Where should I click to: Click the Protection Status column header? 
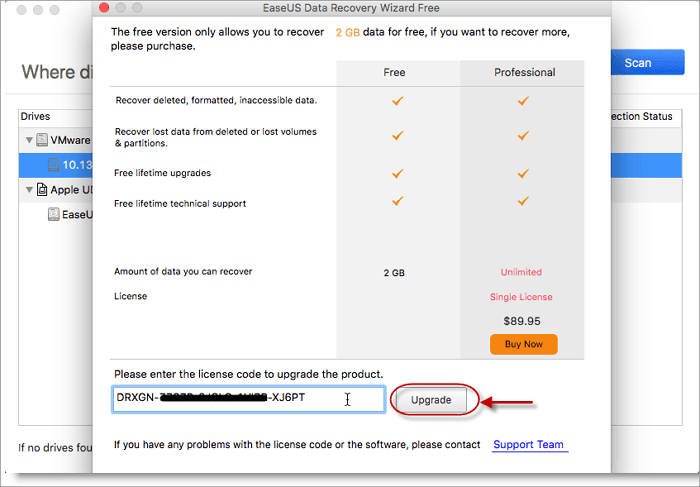pos(641,117)
